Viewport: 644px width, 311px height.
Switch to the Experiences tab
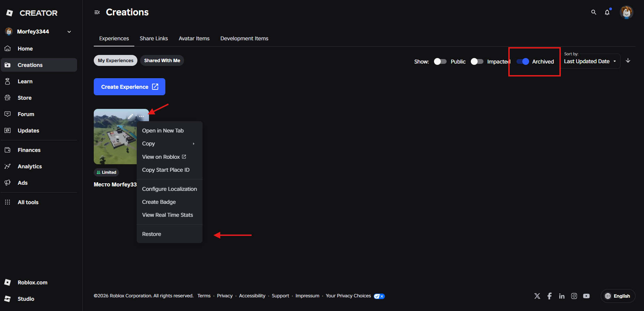[x=114, y=39]
